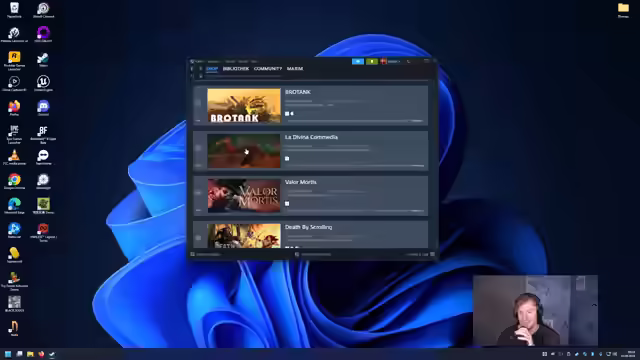Click the Windows platform icon under Valor Mortis

287,203
